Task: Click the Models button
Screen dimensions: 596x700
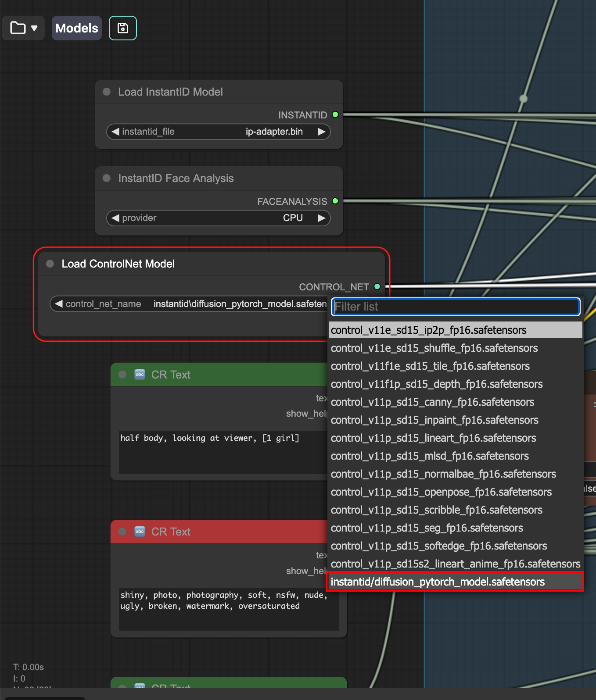Action: (x=77, y=28)
